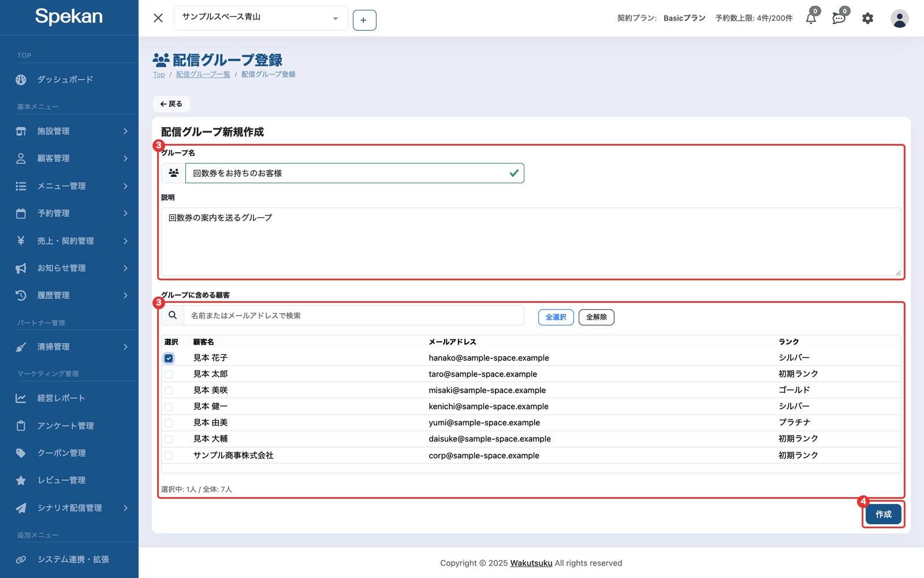924x578 pixels.
Task: Click into the 説明 description textarea
Action: click(531, 242)
